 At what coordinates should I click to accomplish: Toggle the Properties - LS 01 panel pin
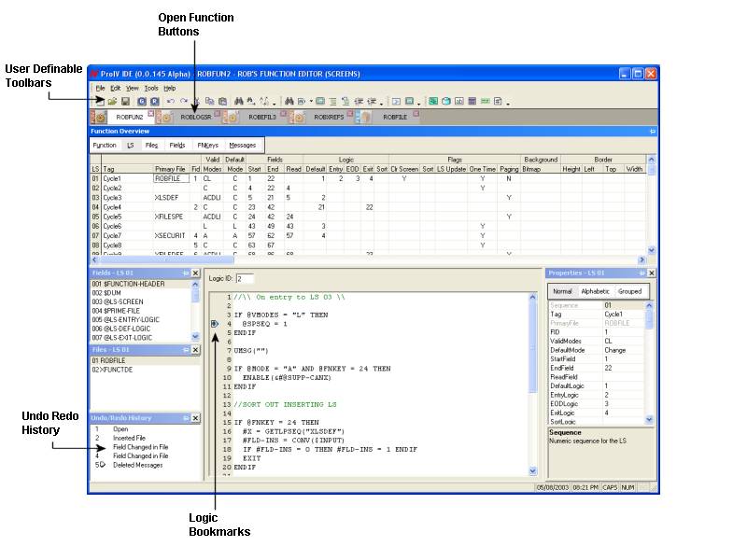tap(641, 273)
